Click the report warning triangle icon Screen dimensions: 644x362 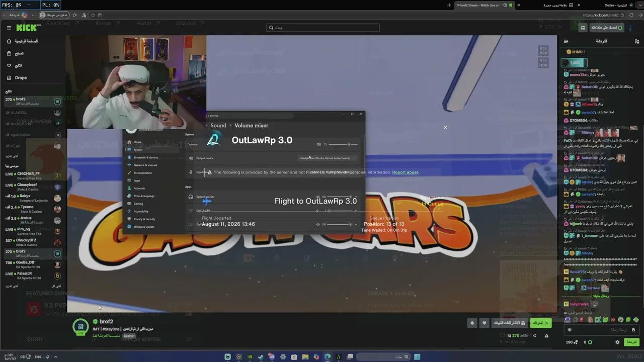(x=546, y=335)
